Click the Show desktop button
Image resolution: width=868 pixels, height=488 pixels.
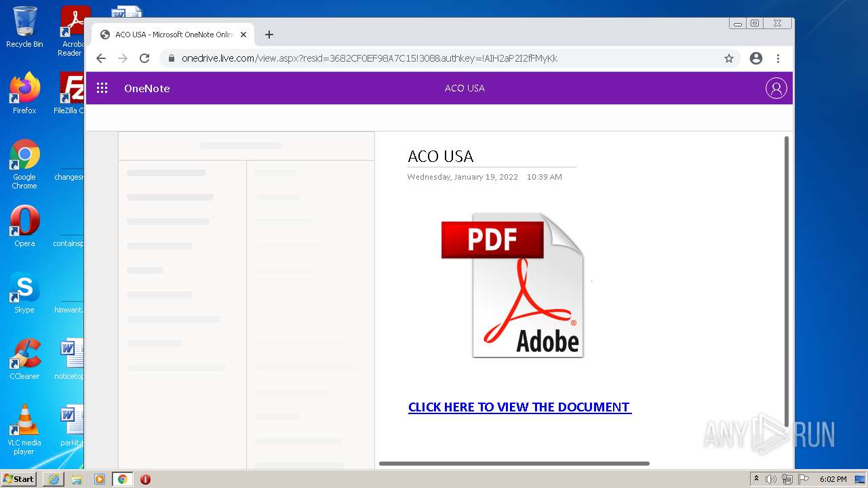[860, 479]
